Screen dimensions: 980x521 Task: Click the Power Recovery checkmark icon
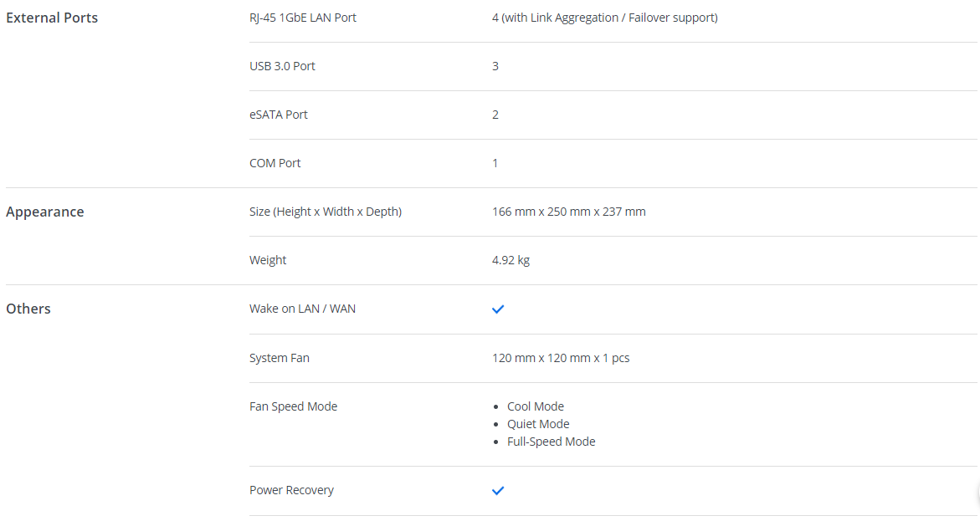click(498, 491)
